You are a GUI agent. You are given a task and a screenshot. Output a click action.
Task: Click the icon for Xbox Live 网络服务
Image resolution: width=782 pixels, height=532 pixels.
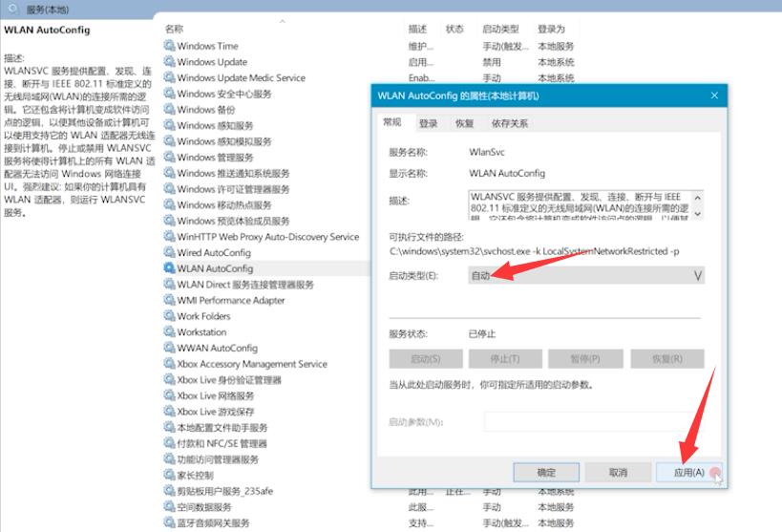tap(170, 395)
